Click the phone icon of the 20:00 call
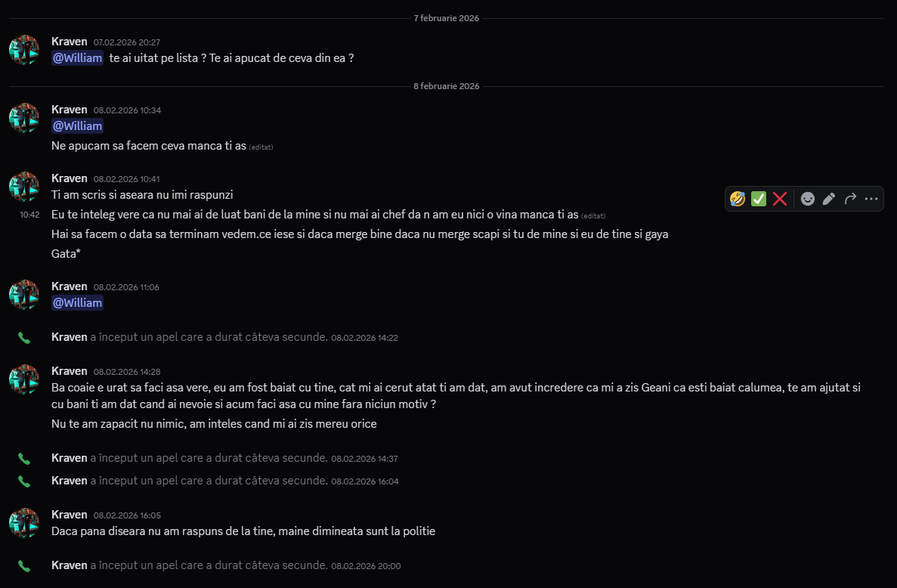The height and width of the screenshot is (588, 897). 24,566
